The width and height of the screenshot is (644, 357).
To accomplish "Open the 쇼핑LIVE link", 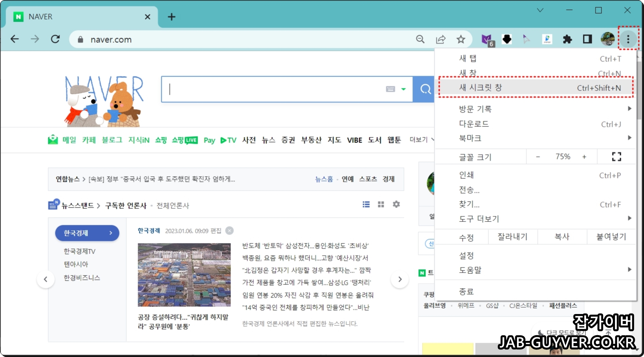I will 185,140.
